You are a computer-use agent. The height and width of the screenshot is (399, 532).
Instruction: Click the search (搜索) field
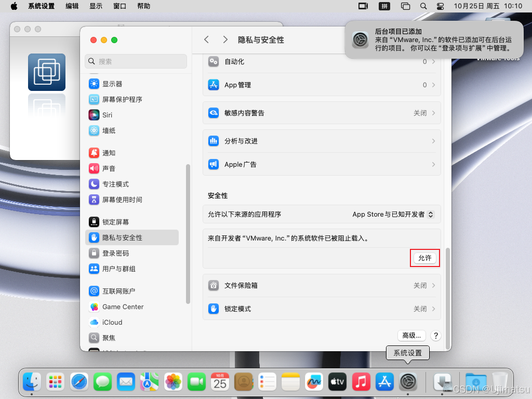tap(136, 61)
